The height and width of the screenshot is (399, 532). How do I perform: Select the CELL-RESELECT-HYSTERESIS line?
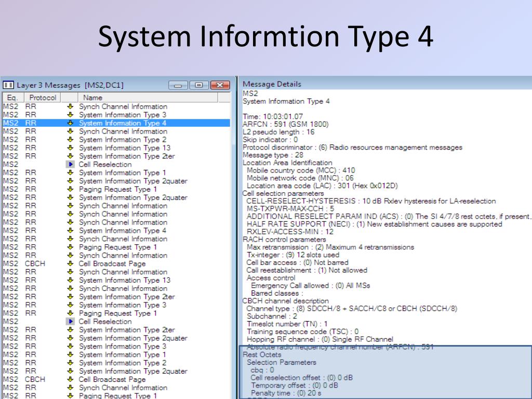click(371, 201)
